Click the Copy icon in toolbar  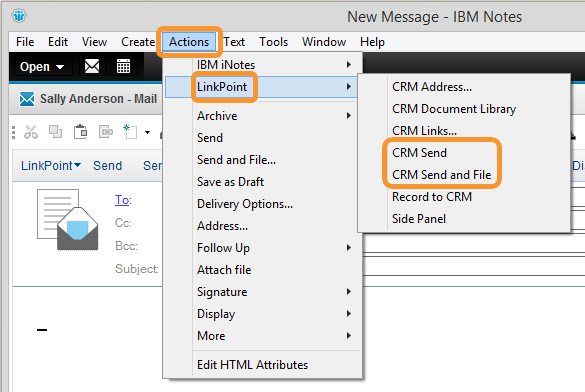click(x=56, y=132)
